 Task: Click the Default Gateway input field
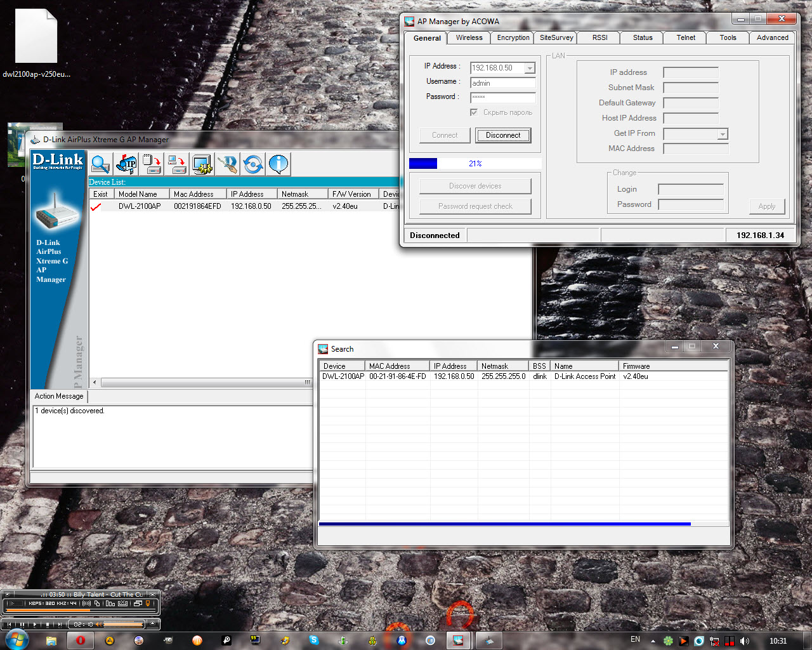[x=691, y=103]
